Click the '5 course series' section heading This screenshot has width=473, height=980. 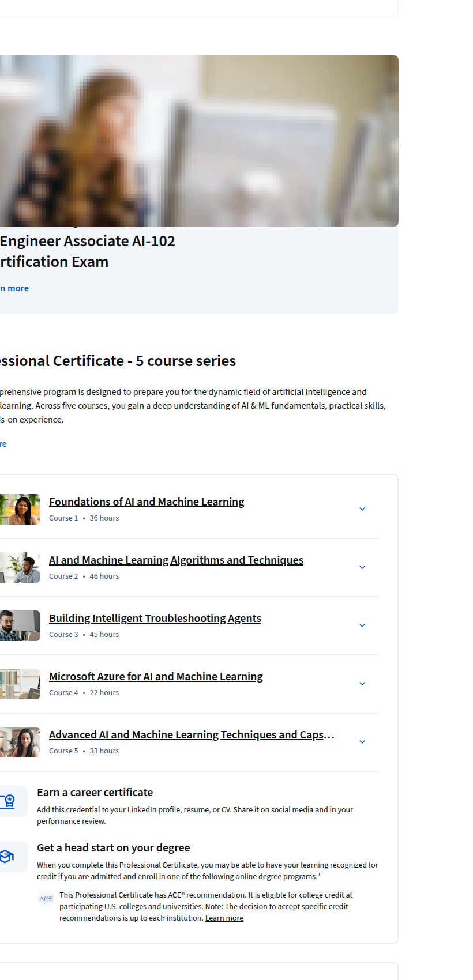118,361
